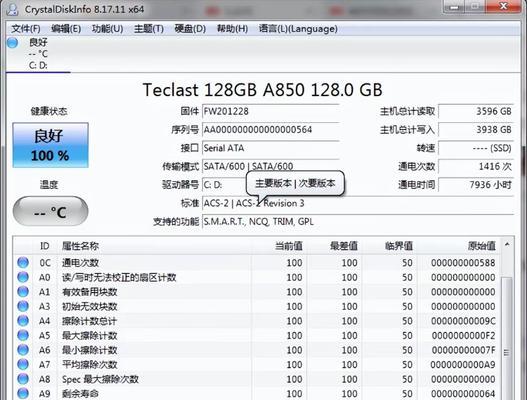Click the 原始值 column header
Image resolution: width=527 pixels, height=400 pixels.
[459, 246]
